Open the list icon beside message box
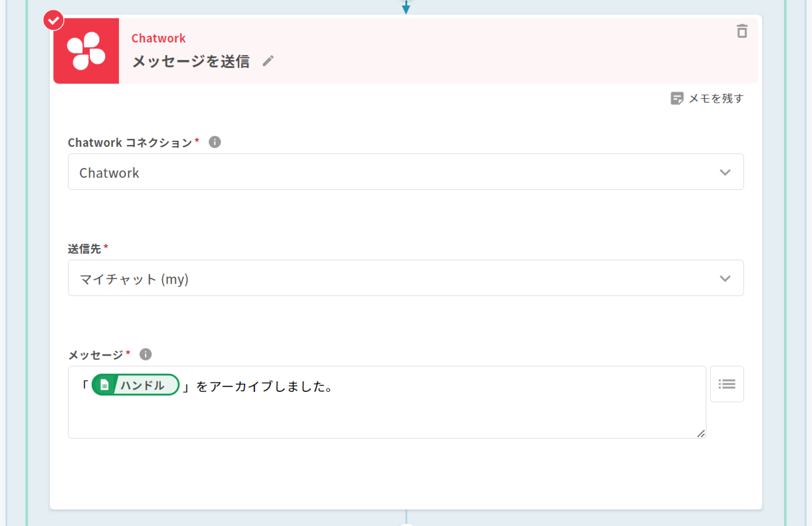 coord(727,384)
